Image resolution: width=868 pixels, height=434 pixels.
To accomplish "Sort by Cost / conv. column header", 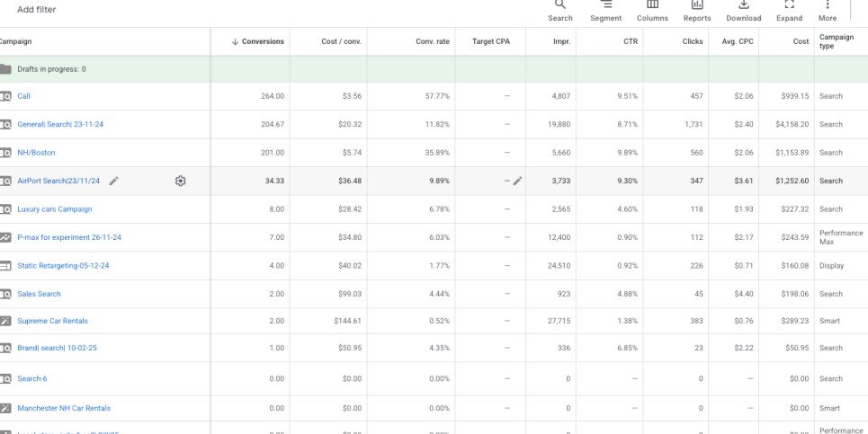I will pyautogui.click(x=342, y=41).
